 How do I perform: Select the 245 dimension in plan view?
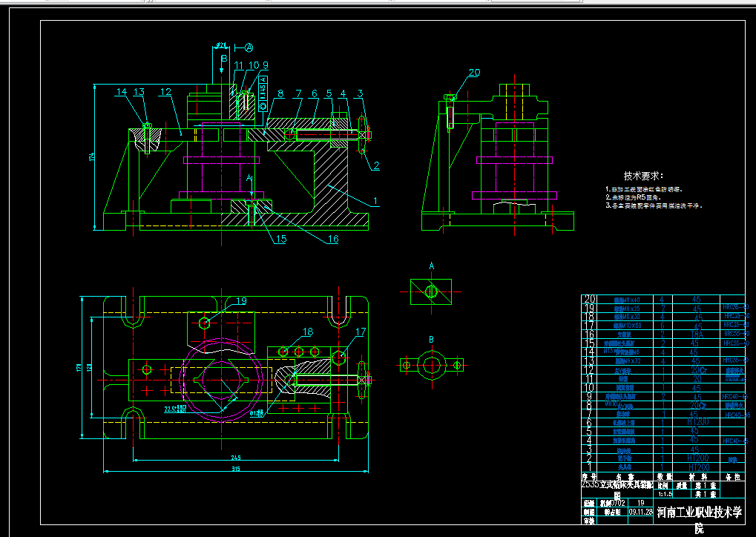pos(235,457)
